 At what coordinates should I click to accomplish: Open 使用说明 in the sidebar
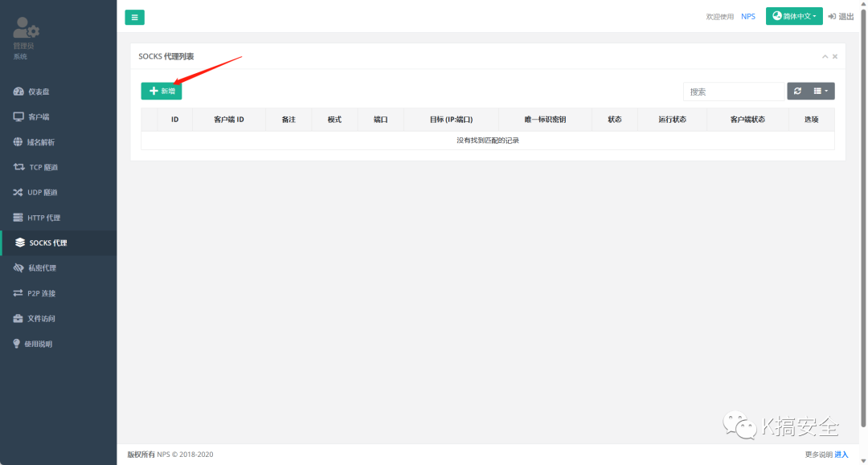pos(58,344)
